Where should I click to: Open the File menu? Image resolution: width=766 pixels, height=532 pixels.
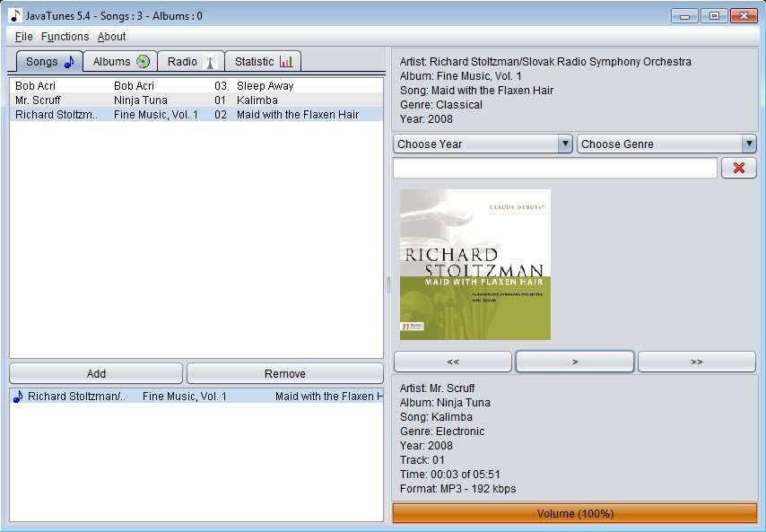tap(23, 37)
